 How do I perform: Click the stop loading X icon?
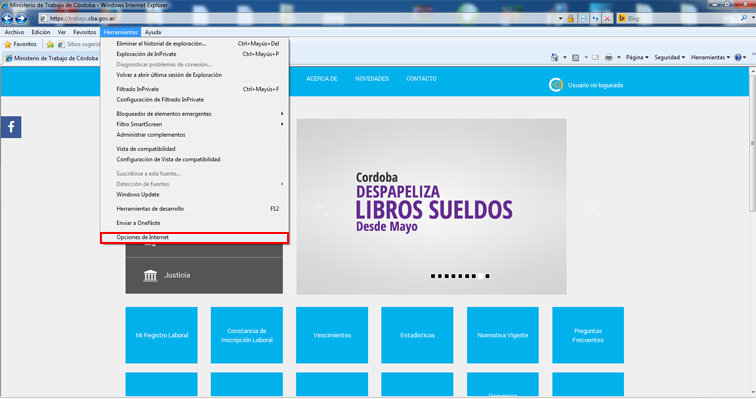tap(607, 18)
